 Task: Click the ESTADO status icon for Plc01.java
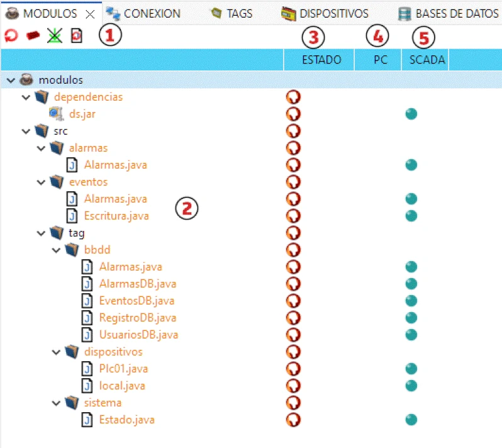[293, 369]
